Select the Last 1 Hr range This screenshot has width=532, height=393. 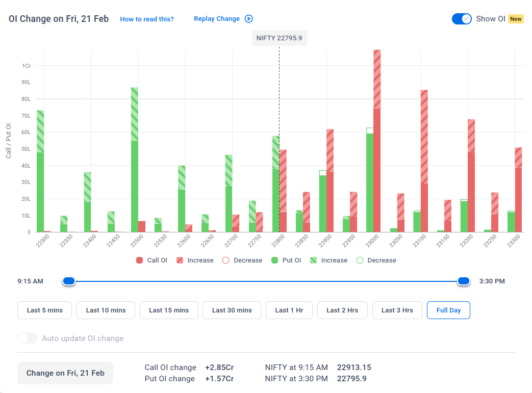tap(289, 310)
